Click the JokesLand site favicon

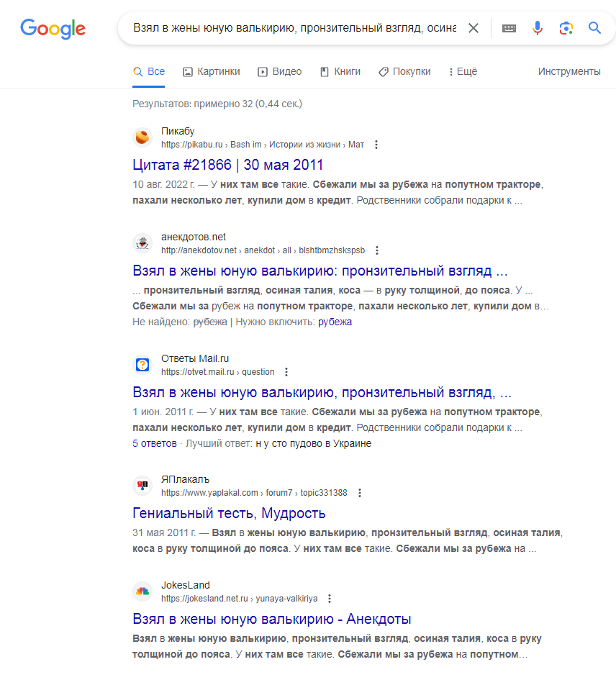[x=143, y=591]
